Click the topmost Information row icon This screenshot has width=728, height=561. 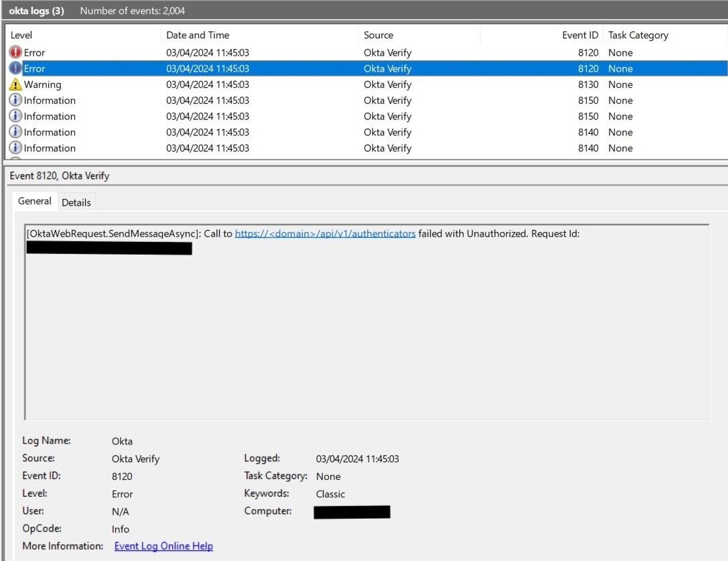click(15, 101)
